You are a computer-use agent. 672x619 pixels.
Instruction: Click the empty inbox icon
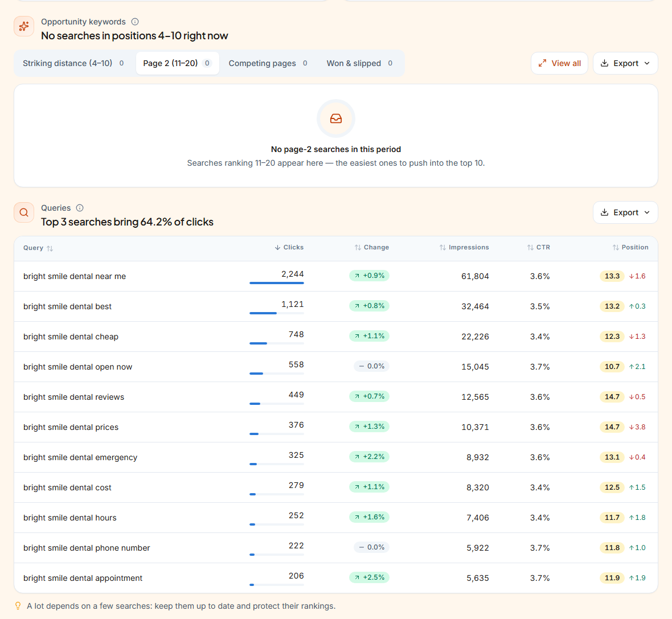336,118
